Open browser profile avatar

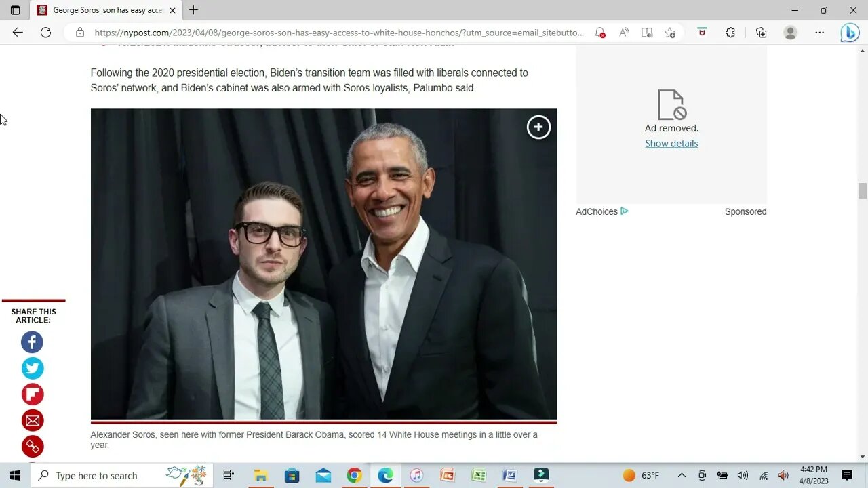pos(790,32)
